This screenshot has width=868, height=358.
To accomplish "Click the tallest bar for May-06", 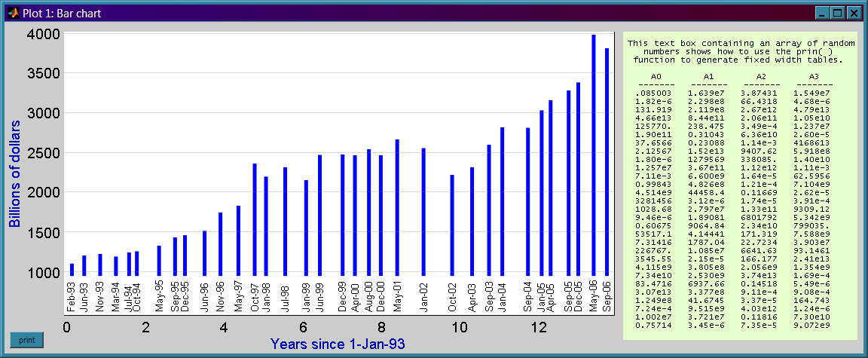I will click(594, 155).
